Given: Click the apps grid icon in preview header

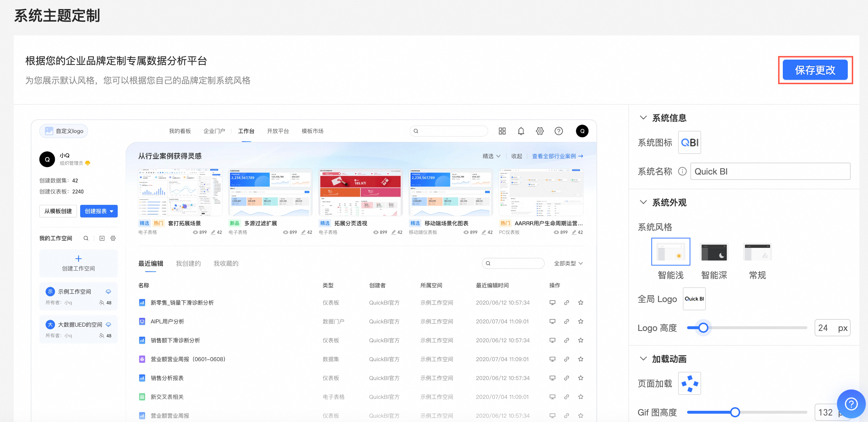Looking at the screenshot, I should [x=502, y=131].
